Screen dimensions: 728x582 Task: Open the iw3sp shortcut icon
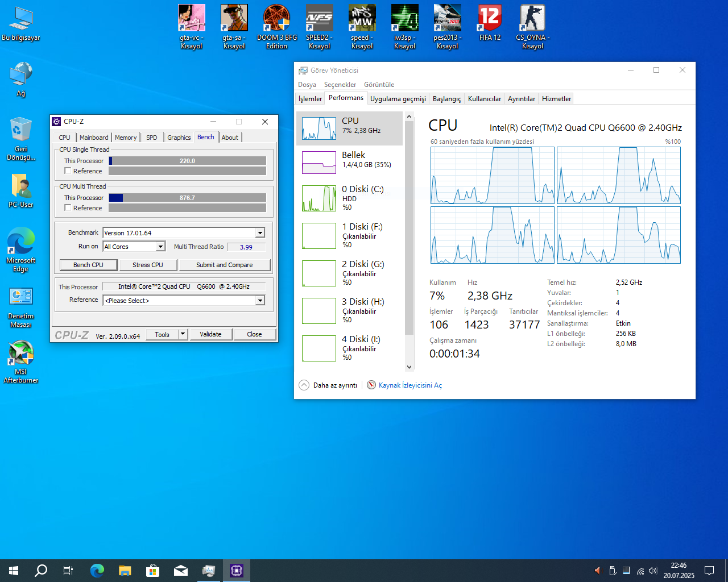coord(405,27)
